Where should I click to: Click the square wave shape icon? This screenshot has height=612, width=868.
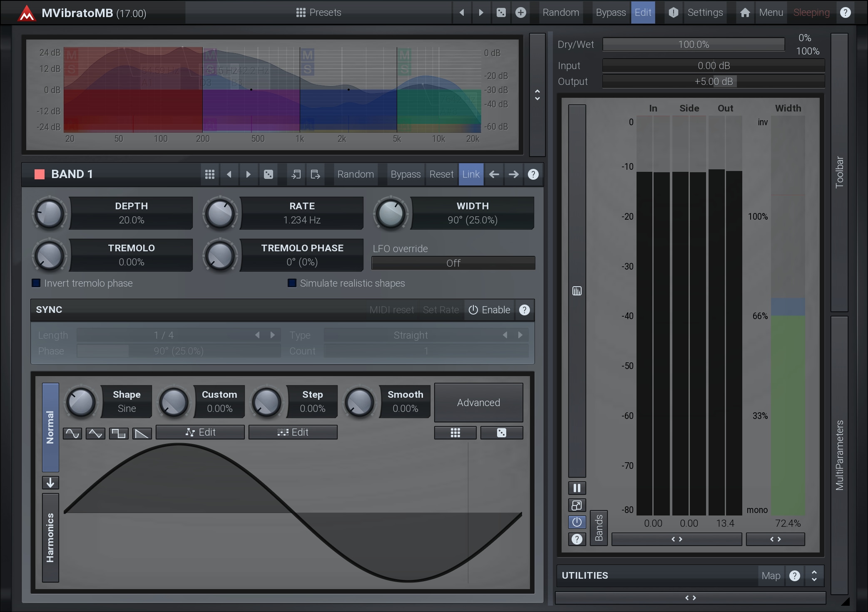click(x=119, y=434)
